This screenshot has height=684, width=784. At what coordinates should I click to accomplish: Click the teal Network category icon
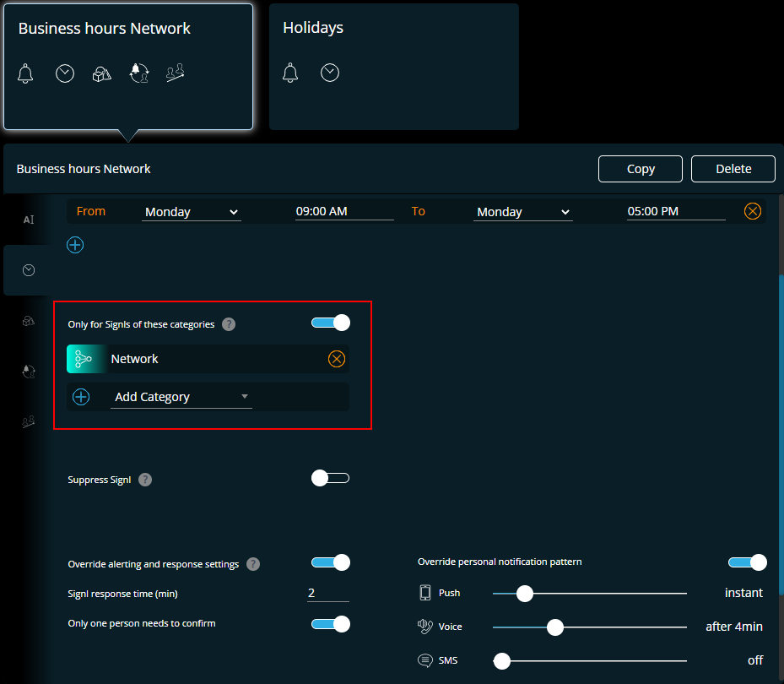[84, 359]
